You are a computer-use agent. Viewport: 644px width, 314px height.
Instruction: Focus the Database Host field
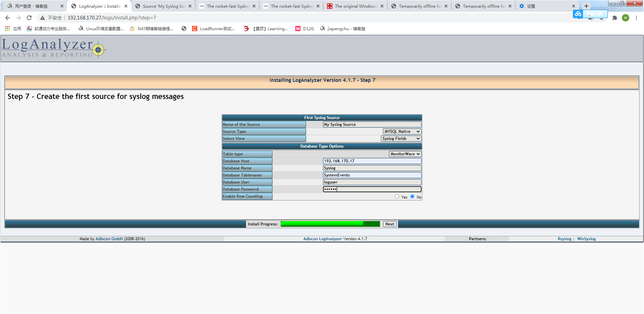click(x=372, y=161)
